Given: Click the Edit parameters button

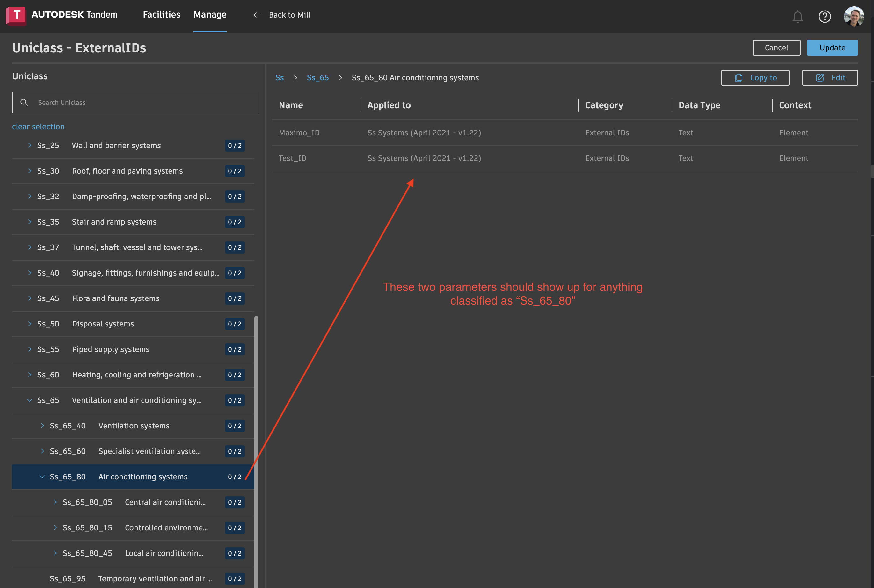Looking at the screenshot, I should pyautogui.click(x=829, y=78).
